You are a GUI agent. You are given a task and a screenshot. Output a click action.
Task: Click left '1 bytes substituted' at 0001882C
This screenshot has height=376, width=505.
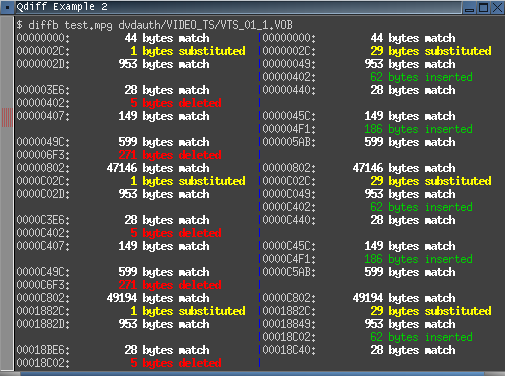click(x=188, y=311)
